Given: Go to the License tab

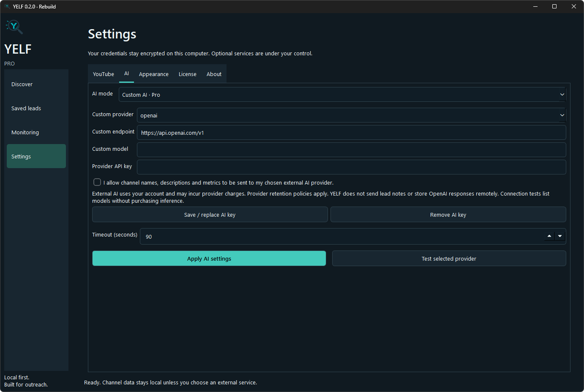Looking at the screenshot, I should click(x=188, y=74).
